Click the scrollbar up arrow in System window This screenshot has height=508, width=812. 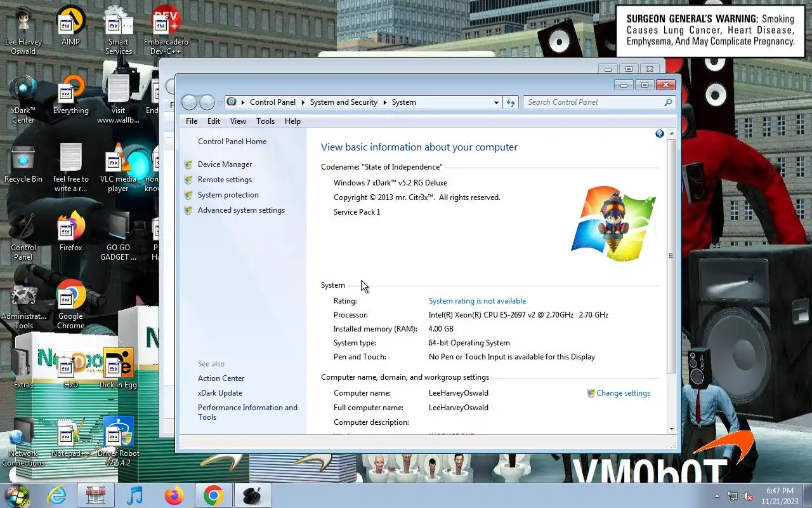(x=672, y=133)
